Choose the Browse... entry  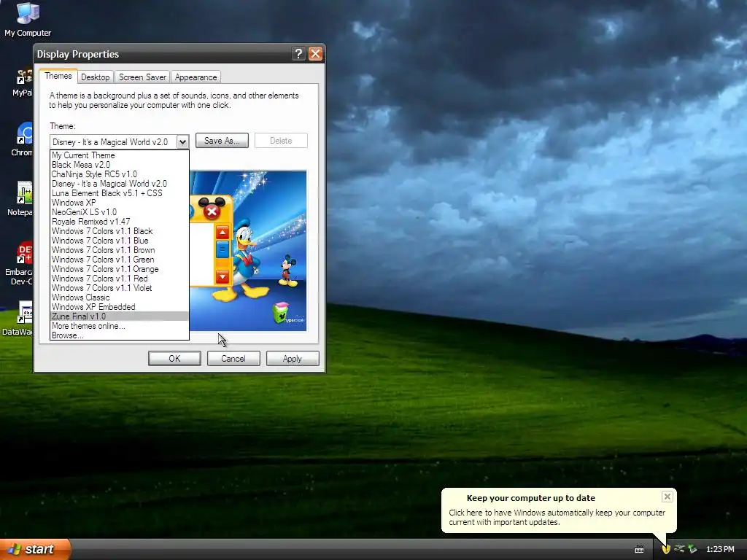(120, 335)
